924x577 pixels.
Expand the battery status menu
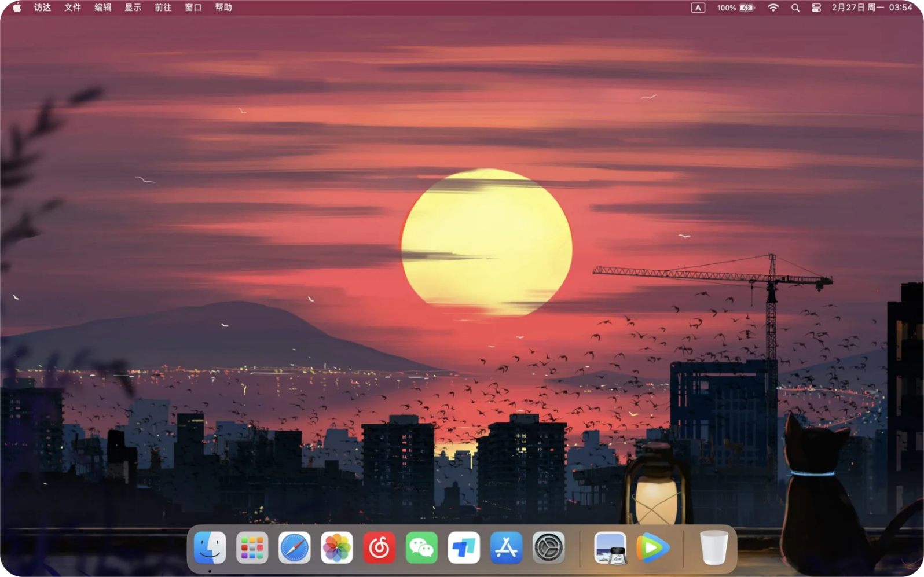click(736, 8)
